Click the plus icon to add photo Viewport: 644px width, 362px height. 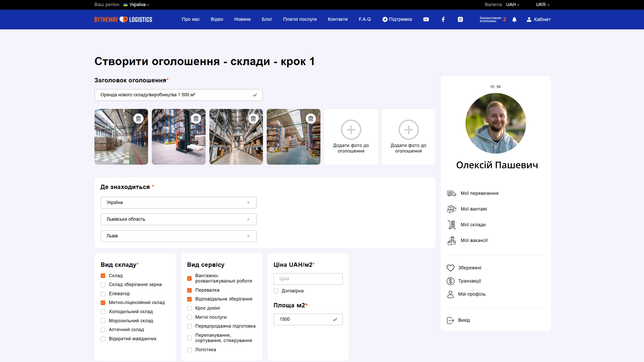[x=351, y=130]
